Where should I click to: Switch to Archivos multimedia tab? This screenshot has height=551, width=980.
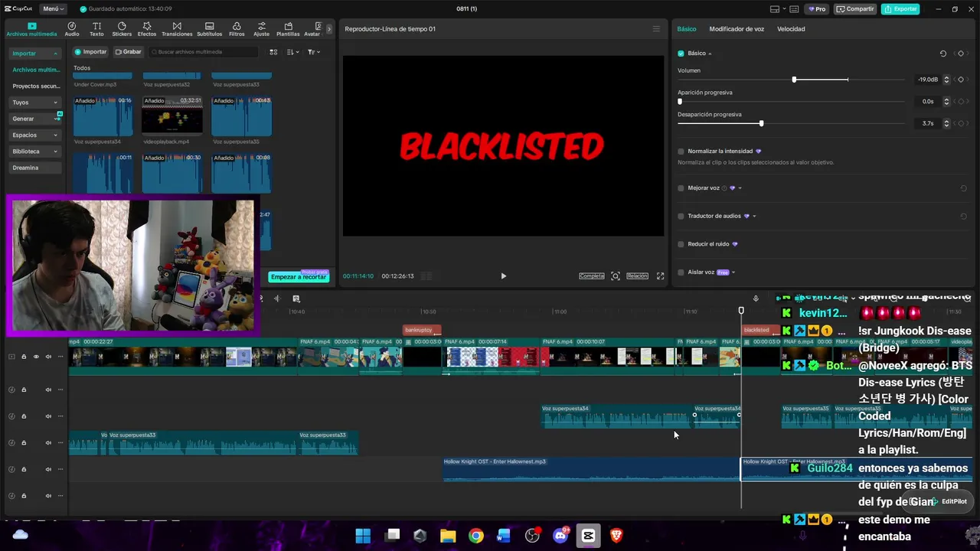pos(31,29)
